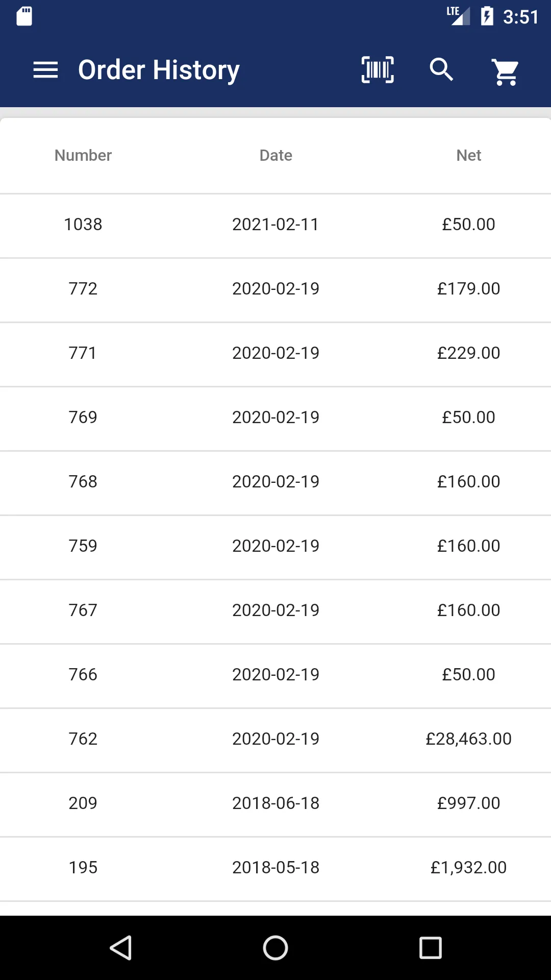Open order 209 dated 2018-06-18
The width and height of the screenshot is (551, 980).
tap(275, 804)
